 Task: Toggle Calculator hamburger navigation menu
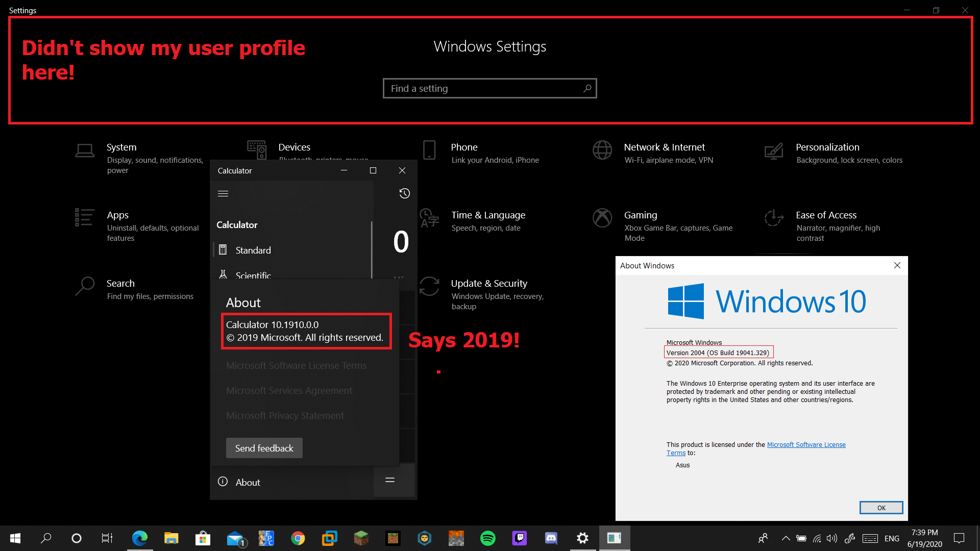223,193
